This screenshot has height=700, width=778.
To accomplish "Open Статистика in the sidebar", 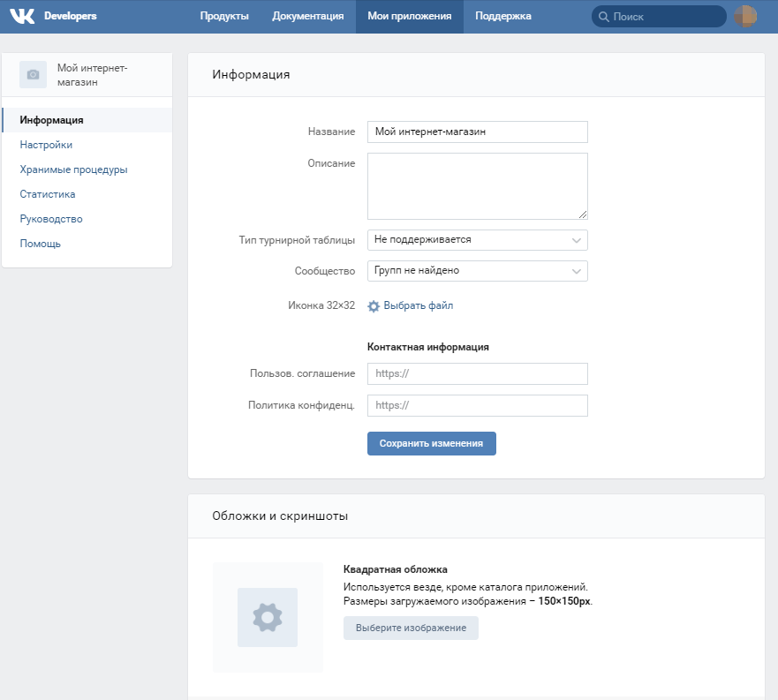I will coord(48,194).
